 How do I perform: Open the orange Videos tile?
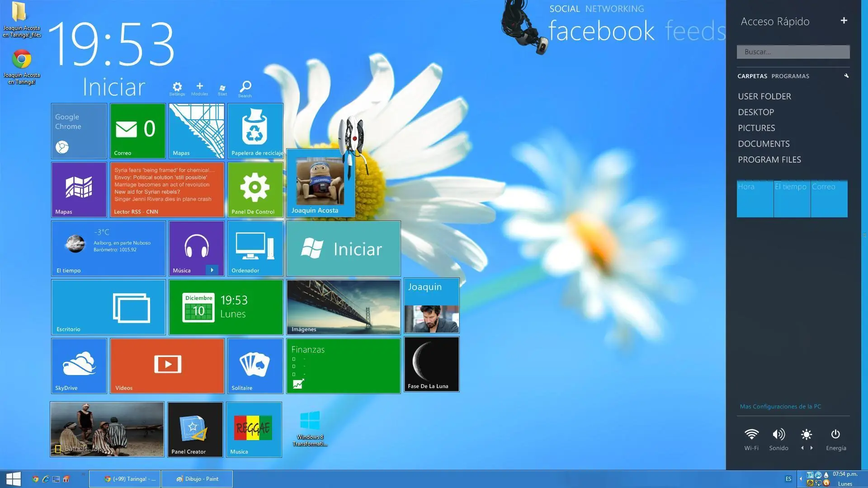[167, 366]
